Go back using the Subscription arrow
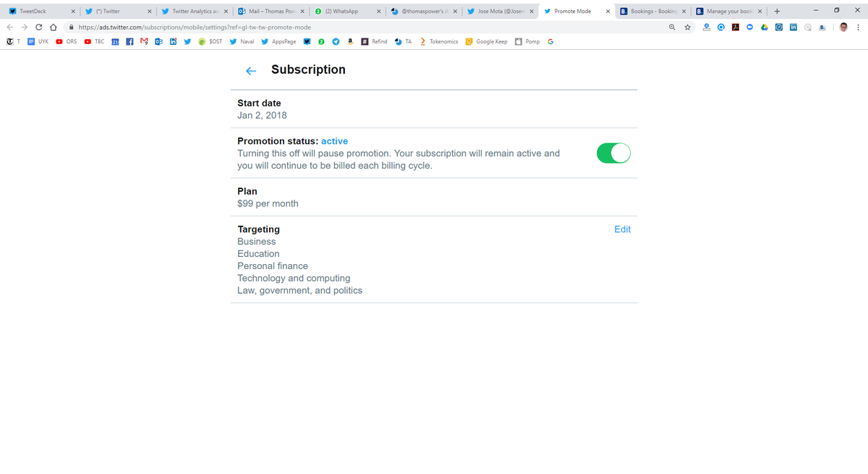Viewport: 868px width, 474px height. pyautogui.click(x=251, y=71)
